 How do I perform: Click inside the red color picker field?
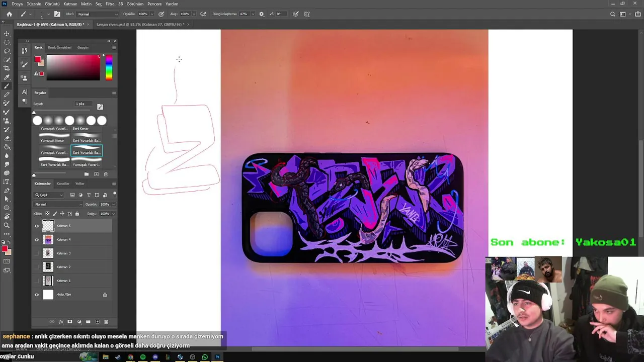click(73, 67)
